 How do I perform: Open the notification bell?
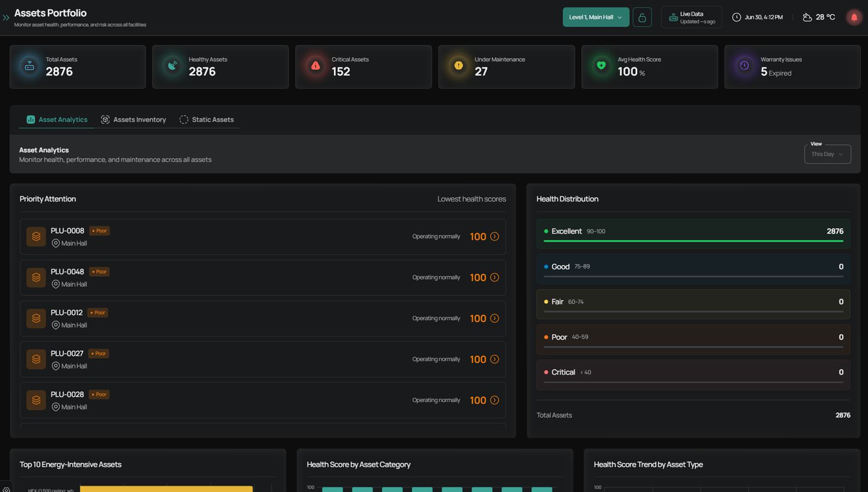coord(854,17)
